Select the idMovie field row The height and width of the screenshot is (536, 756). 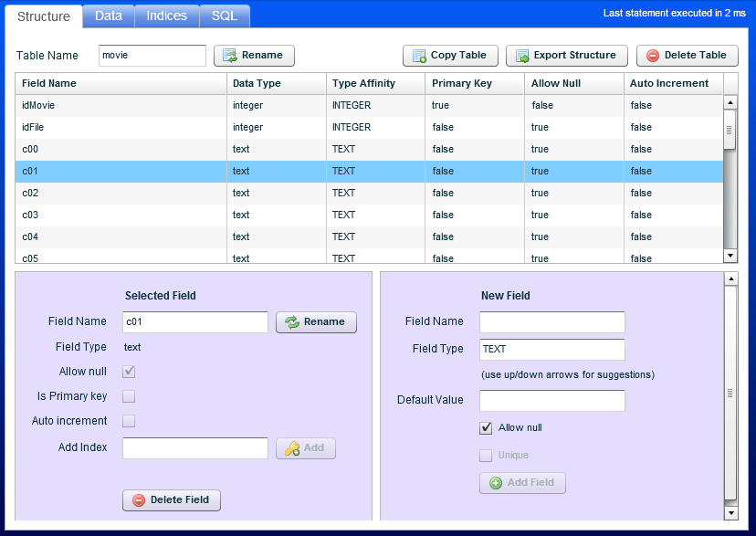369,106
